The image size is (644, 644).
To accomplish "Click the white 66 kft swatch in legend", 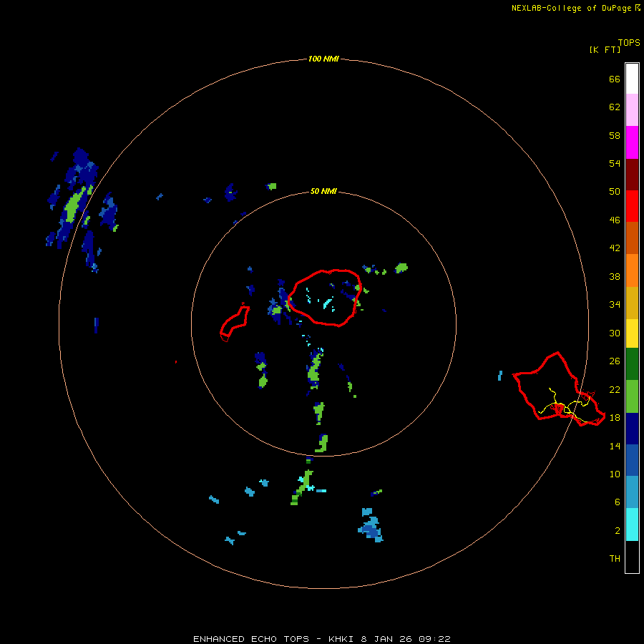I will [x=632, y=79].
